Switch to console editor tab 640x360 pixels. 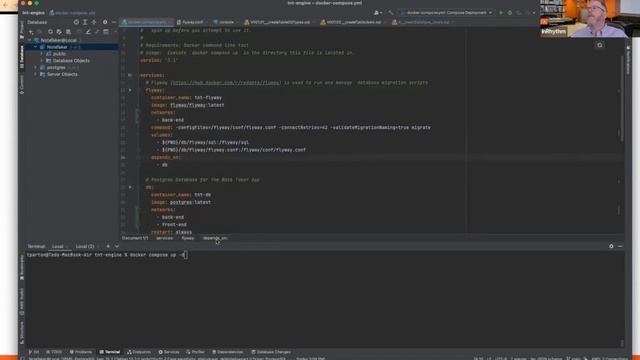(224, 22)
